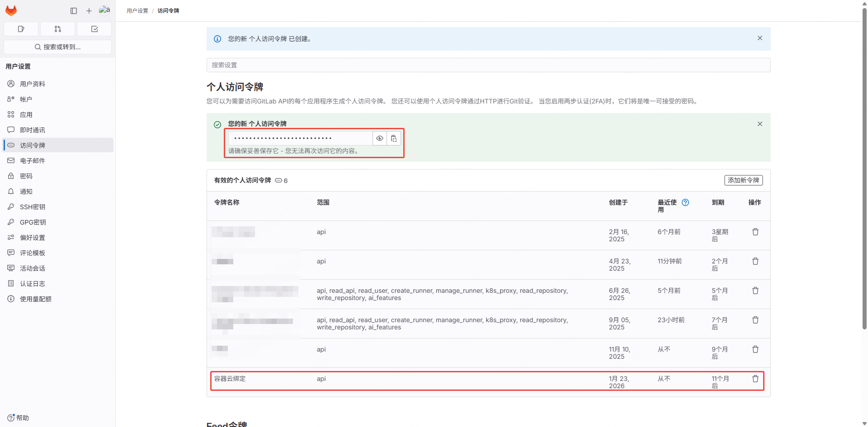Screen dimensions: 868x427
Task: Dismiss the 已创建 info banner
Action: (759, 38)
